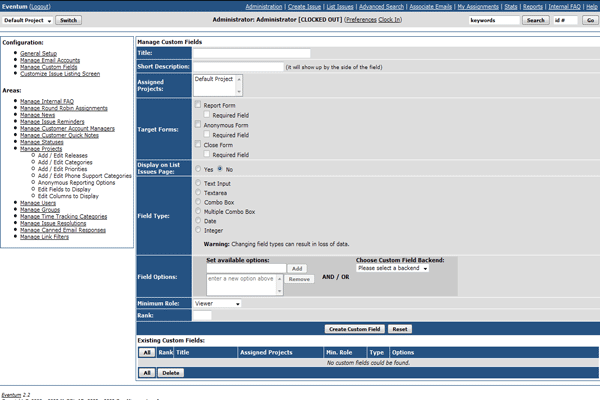Click the Delete button
The width and height of the screenshot is (600, 400).
point(171,373)
